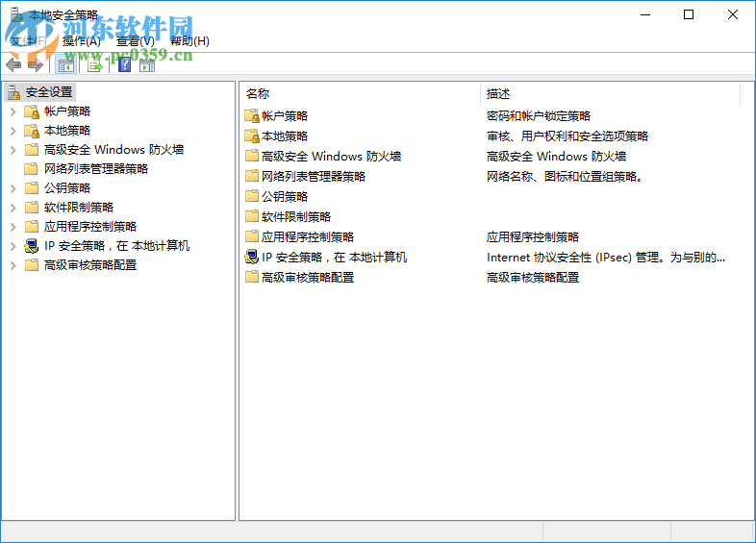Click 软件限制策略 folder icon in tree
This screenshot has width=756, height=543.
(32, 208)
